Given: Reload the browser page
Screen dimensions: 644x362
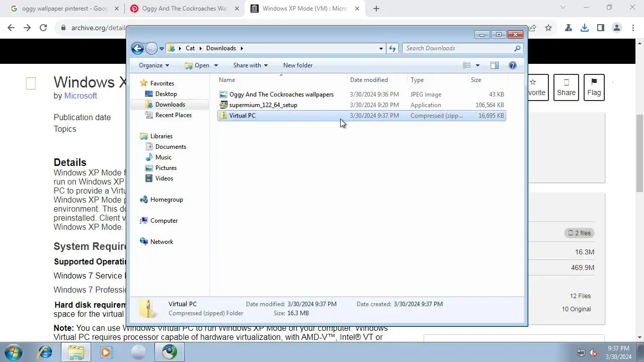Looking at the screenshot, I should (43, 28).
